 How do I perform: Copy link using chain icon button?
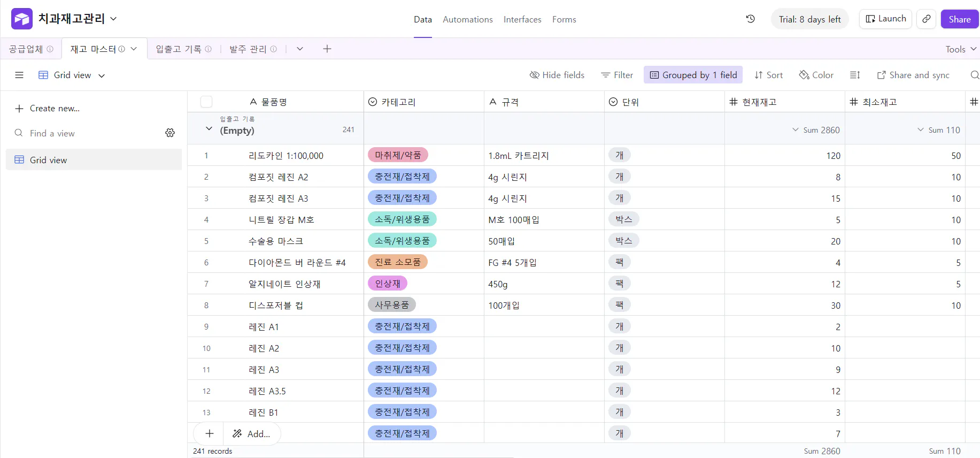(x=927, y=19)
